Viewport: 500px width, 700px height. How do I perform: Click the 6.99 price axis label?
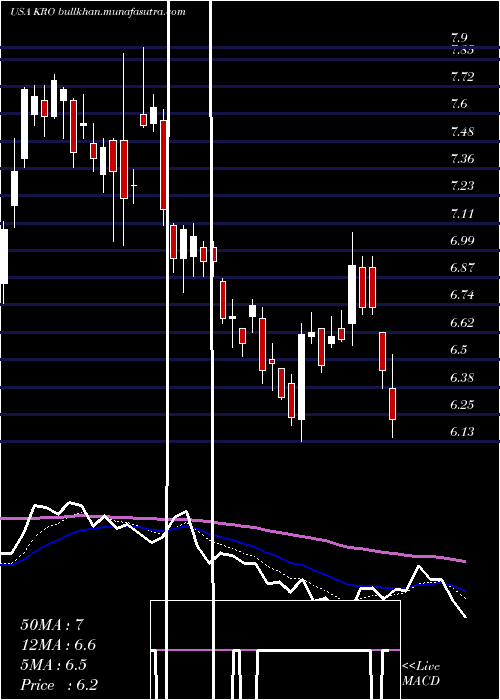462,241
